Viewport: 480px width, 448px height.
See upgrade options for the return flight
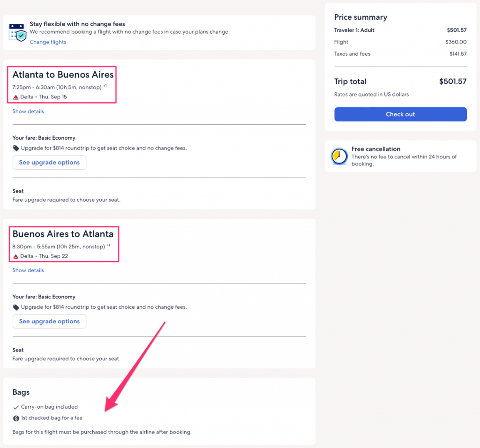tap(49, 321)
